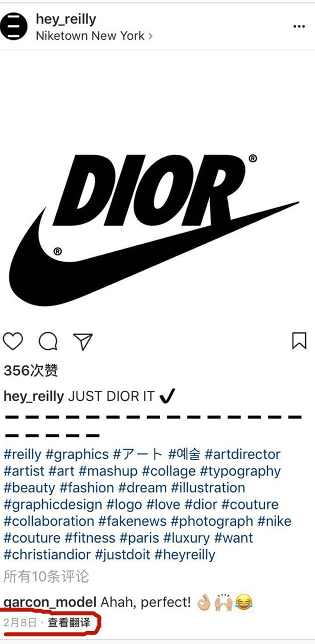Share post with paper plane icon
The width and height of the screenshot is (315, 644).
coord(83,341)
